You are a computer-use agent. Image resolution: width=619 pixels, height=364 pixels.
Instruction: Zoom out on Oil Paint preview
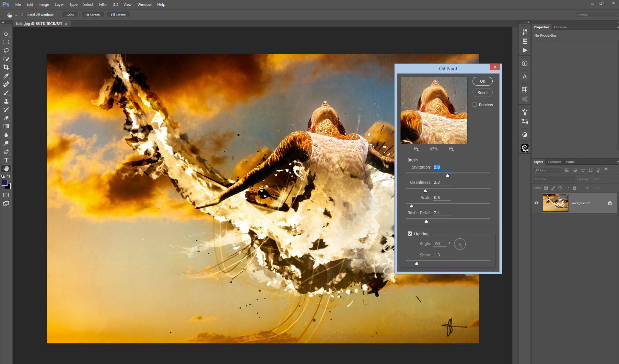click(416, 149)
